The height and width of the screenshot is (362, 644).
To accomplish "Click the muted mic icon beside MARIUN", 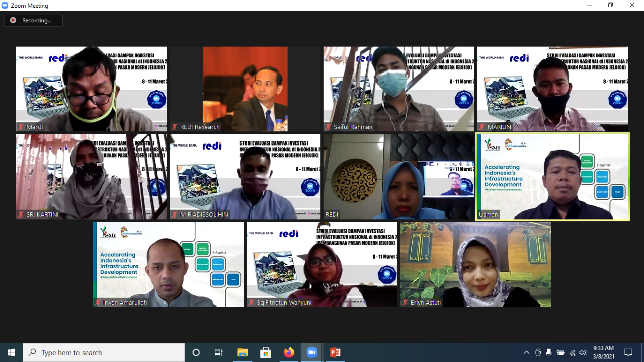I will pos(482,127).
